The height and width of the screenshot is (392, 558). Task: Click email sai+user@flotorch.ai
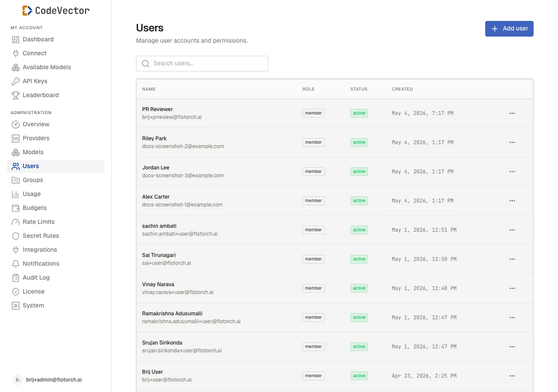(x=167, y=263)
